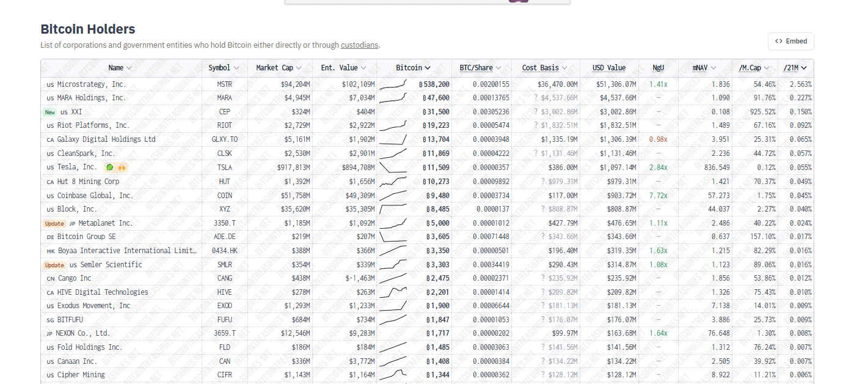Click Coinbase's 7.72x NgU value
This screenshot has height=384, width=868.
pos(658,196)
